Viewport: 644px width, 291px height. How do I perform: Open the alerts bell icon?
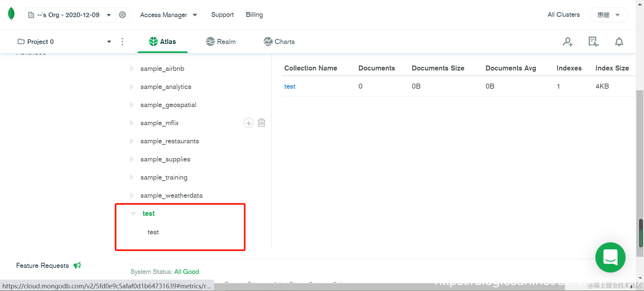tap(619, 42)
